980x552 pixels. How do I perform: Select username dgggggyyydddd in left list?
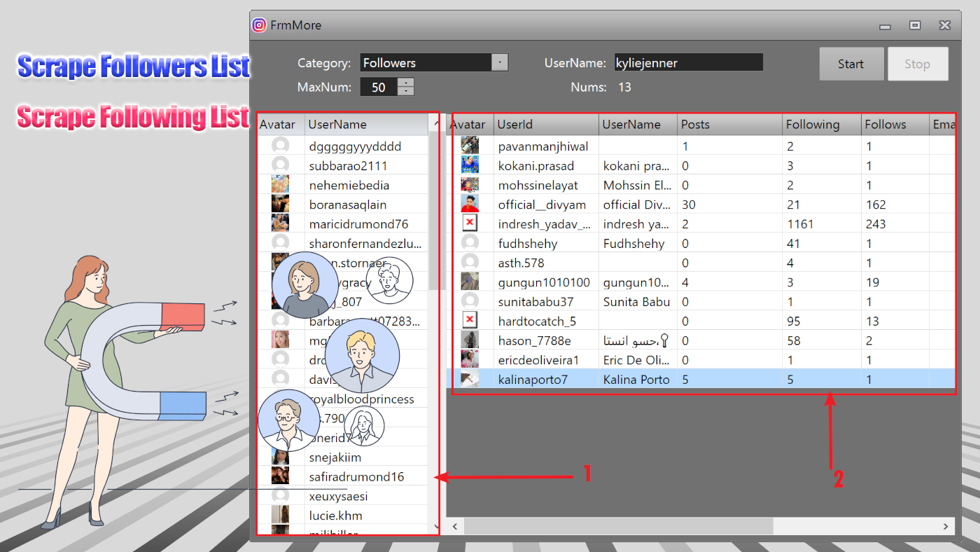(x=355, y=146)
